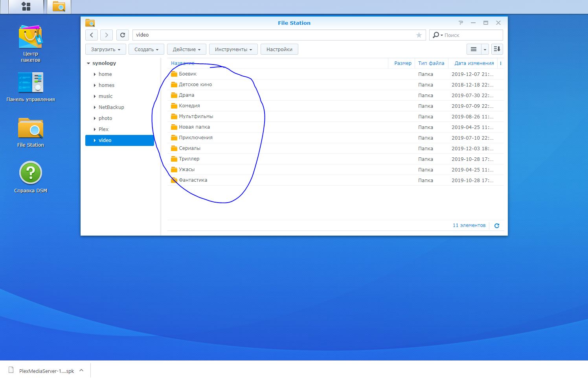Open the Инструменты dropdown menu
The width and height of the screenshot is (588, 378).
tap(233, 49)
